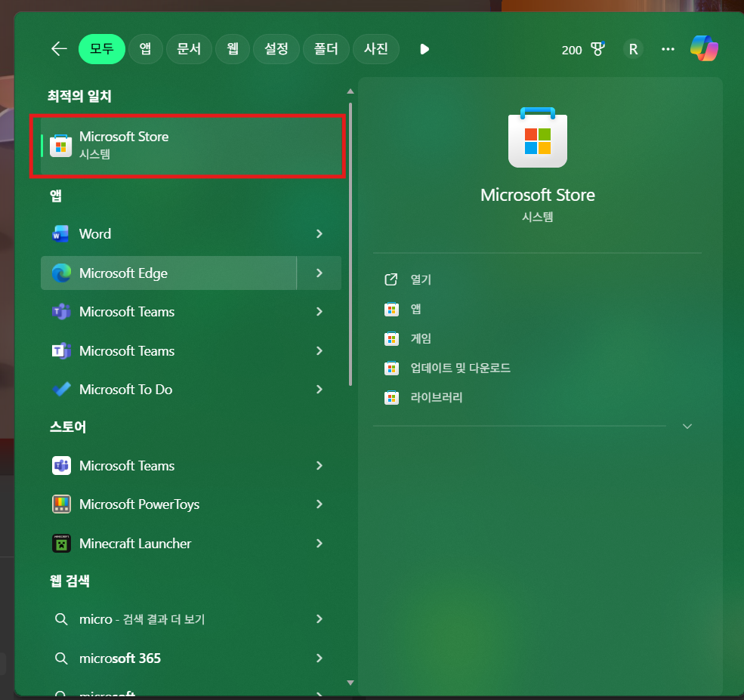
Task: Expand the Microsoft Edge result arrow
Action: point(320,273)
